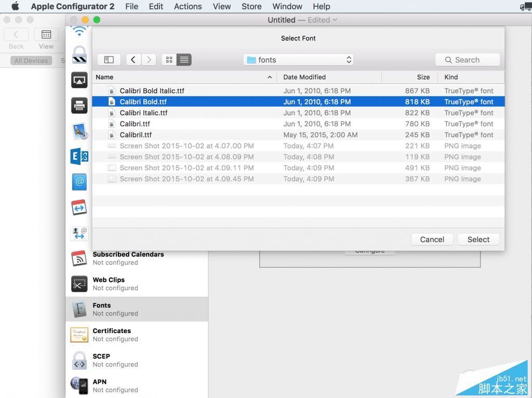The height and width of the screenshot is (398, 532).
Task: Open the fonts folder location dropdown
Action: pyautogui.click(x=299, y=60)
